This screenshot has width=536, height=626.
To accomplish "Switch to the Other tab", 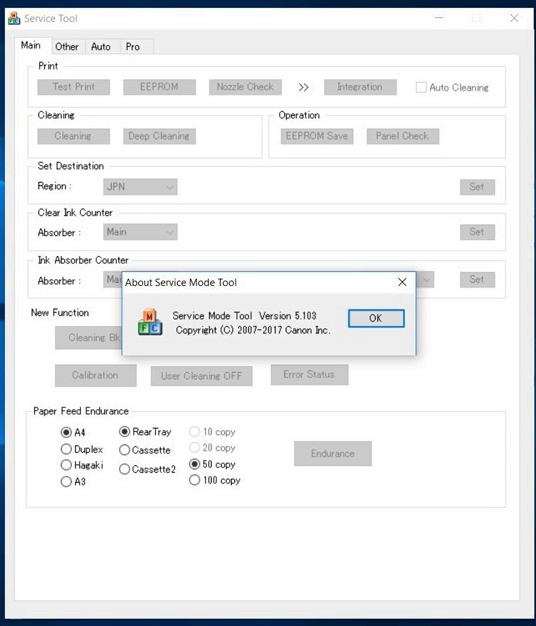I will pos(67,47).
